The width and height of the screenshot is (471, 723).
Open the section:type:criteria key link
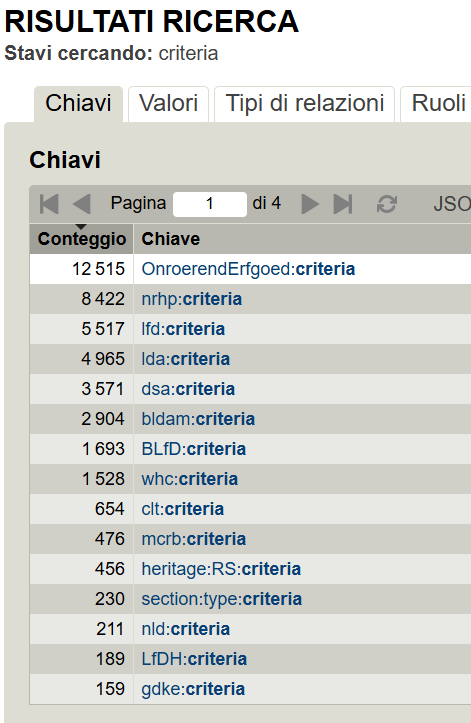221,599
